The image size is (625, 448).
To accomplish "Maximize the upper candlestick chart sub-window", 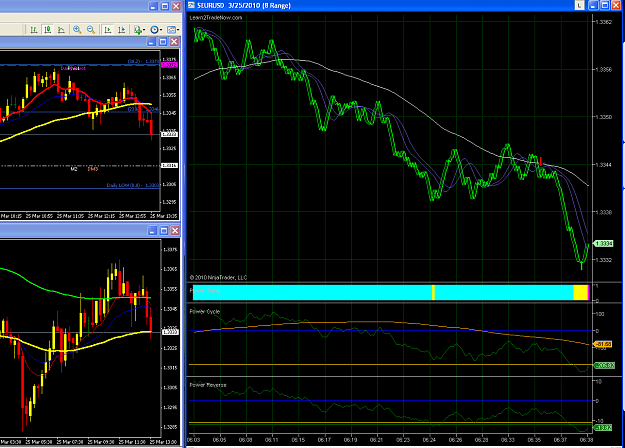I will click(163, 42).
